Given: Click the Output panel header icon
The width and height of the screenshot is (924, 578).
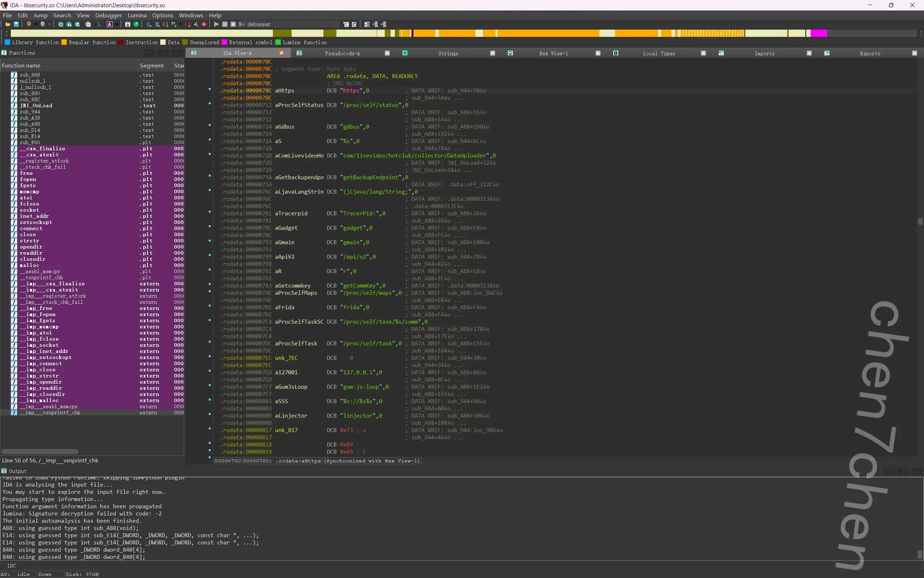Looking at the screenshot, I should pyautogui.click(x=4, y=471).
